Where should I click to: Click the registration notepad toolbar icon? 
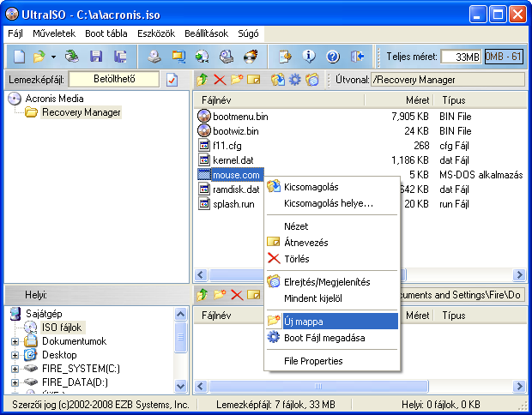pos(285,57)
